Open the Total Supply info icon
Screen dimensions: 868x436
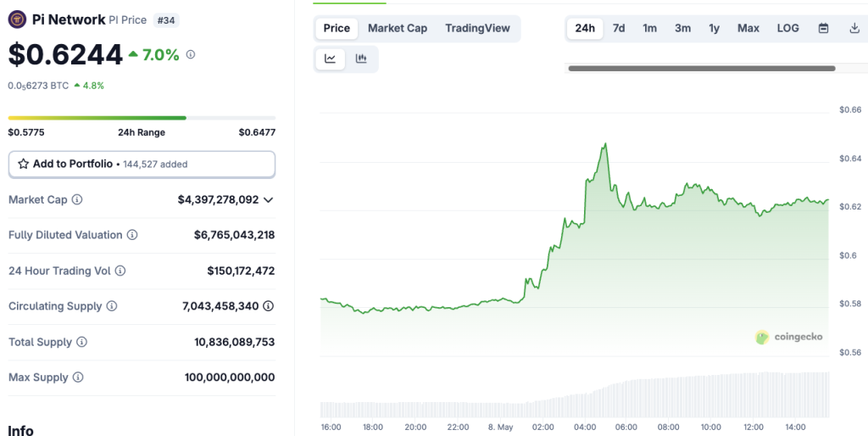point(81,342)
